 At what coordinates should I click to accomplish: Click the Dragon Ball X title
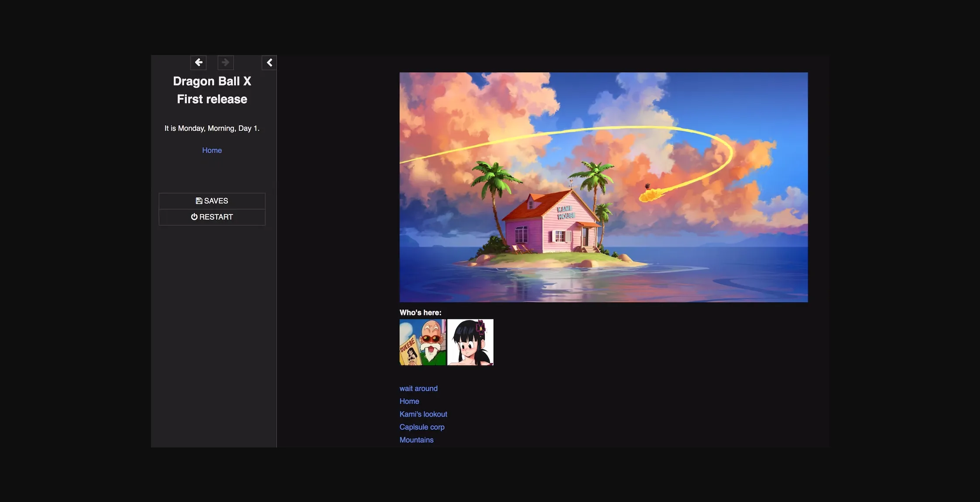[x=212, y=81]
